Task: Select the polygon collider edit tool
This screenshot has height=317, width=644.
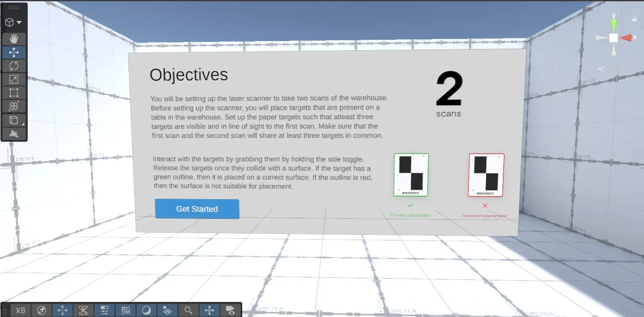Action: coord(14,134)
